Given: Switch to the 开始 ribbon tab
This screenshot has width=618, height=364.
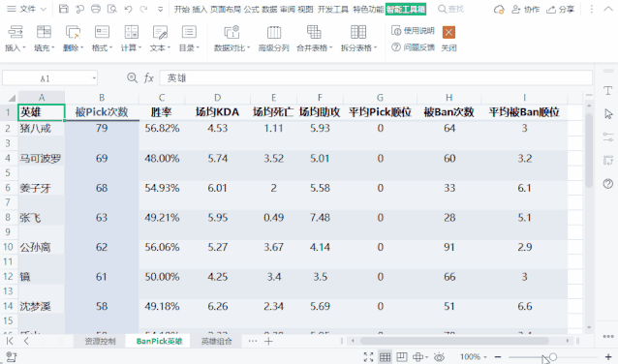Looking at the screenshot, I should tap(182, 9).
